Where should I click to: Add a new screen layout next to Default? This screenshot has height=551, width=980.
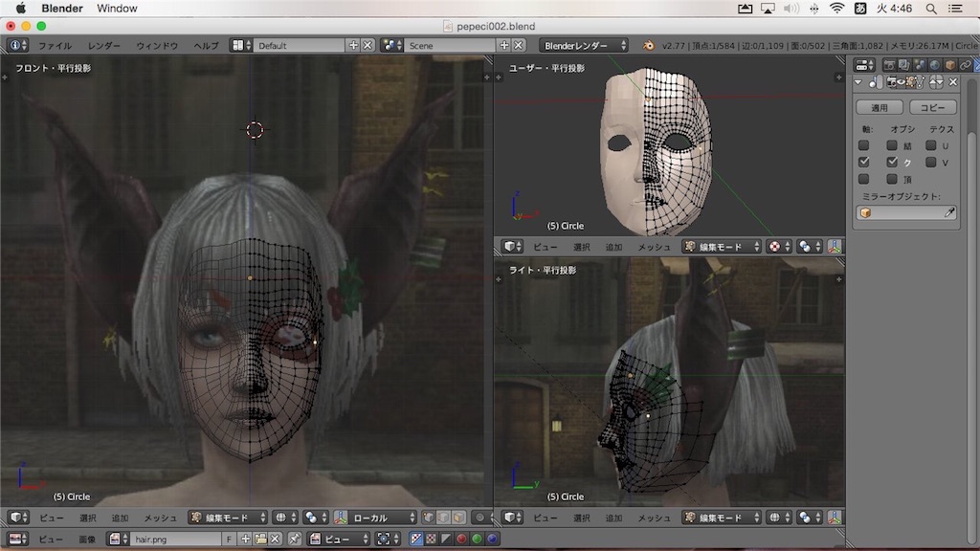[354, 45]
